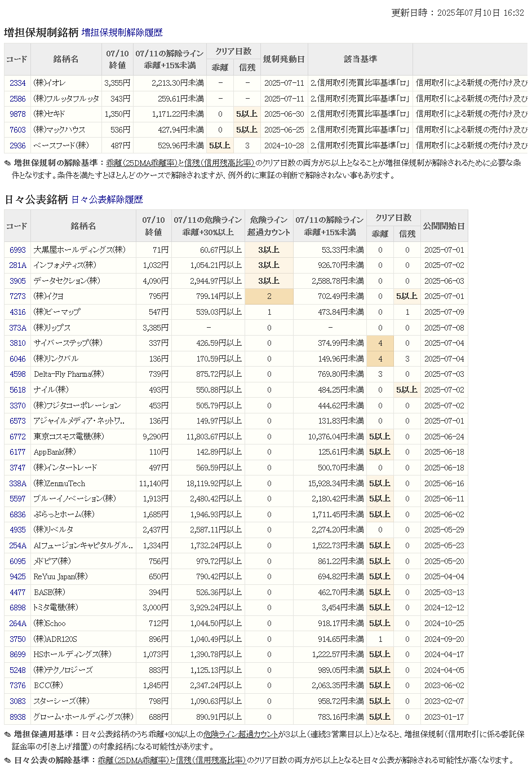Open 危険ライン超過カウント link in the bottom note
The image size is (532, 775).
pyautogui.click(x=241, y=734)
